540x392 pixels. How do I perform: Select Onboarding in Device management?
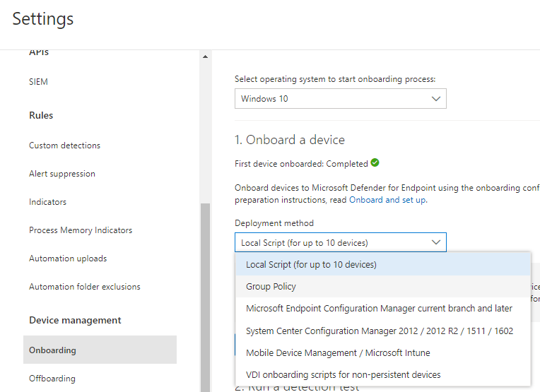click(52, 350)
